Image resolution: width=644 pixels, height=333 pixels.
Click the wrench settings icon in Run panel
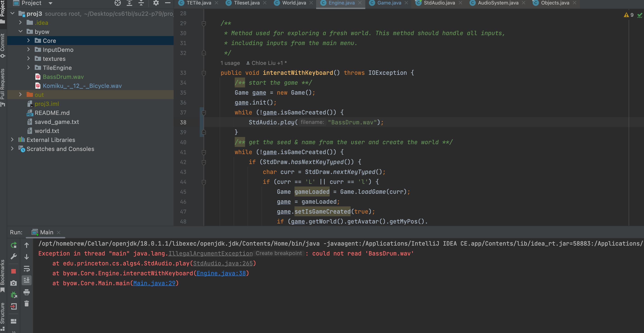tap(14, 257)
